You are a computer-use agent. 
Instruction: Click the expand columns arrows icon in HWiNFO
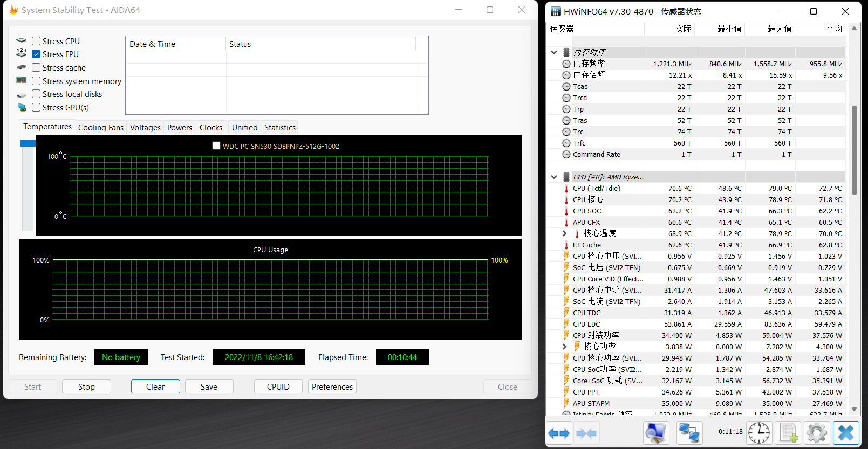559,433
